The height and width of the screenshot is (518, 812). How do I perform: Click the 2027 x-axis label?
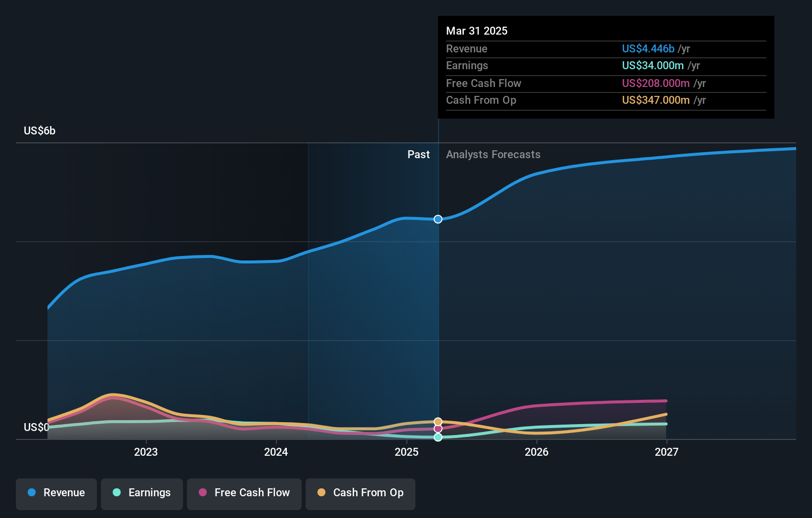667,452
